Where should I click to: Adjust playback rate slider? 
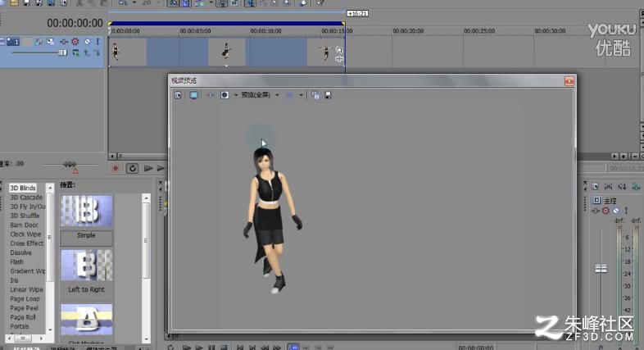point(70,164)
